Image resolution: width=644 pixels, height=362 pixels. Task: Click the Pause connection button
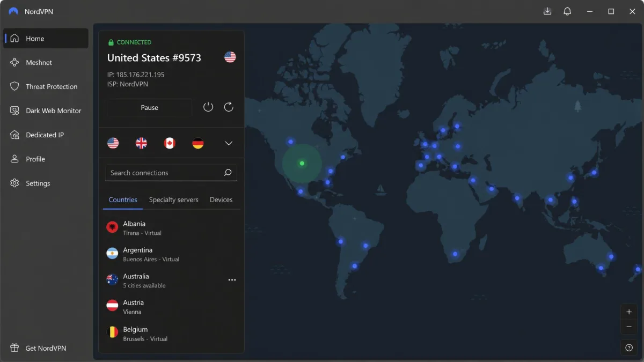click(149, 107)
